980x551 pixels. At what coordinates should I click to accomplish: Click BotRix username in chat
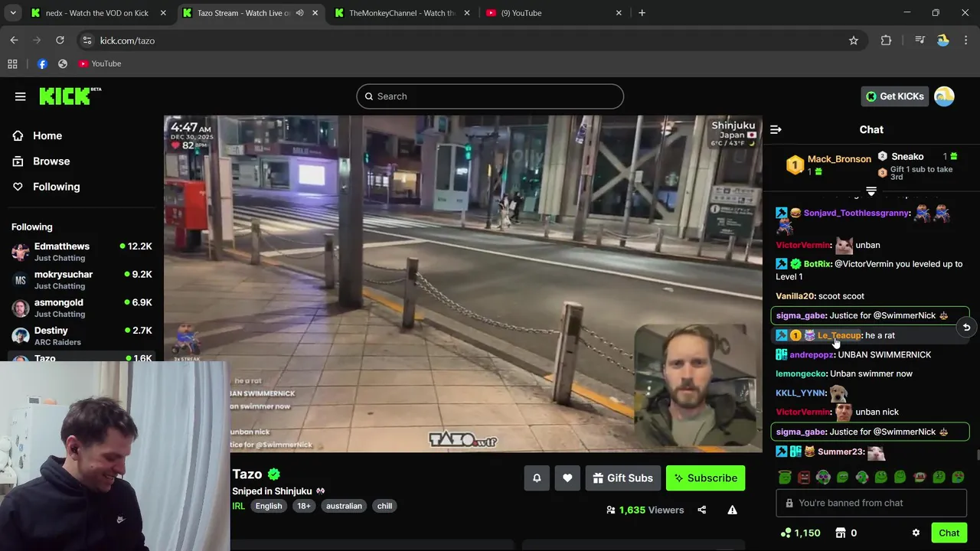tap(817, 264)
